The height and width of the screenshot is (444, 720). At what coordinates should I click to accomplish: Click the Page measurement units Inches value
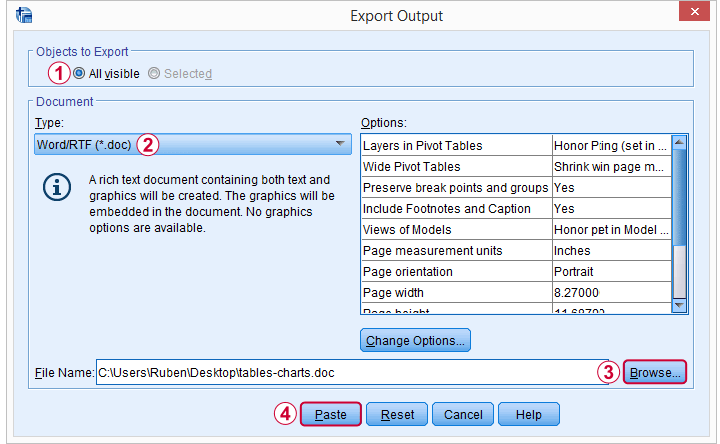click(610, 250)
